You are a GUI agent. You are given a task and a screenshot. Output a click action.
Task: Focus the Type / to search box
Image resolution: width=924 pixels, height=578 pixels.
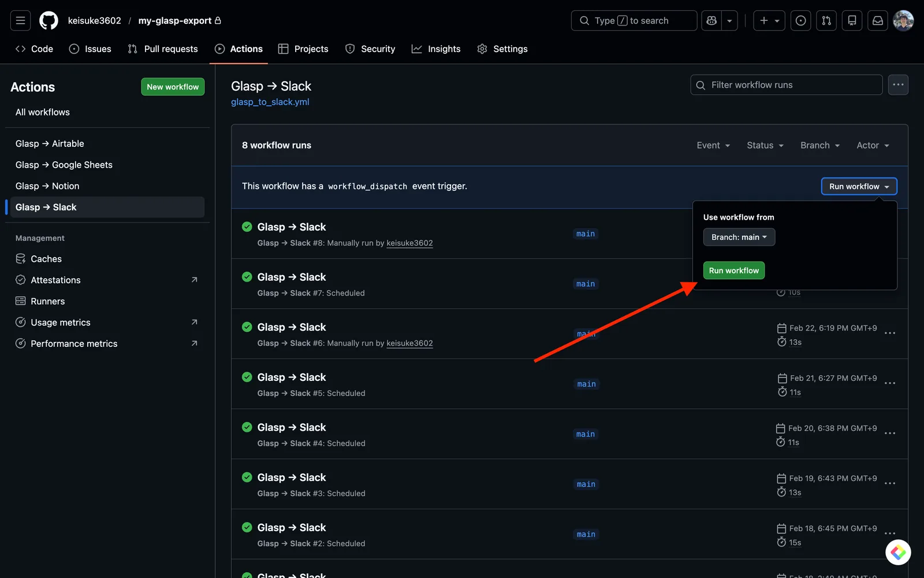click(634, 21)
